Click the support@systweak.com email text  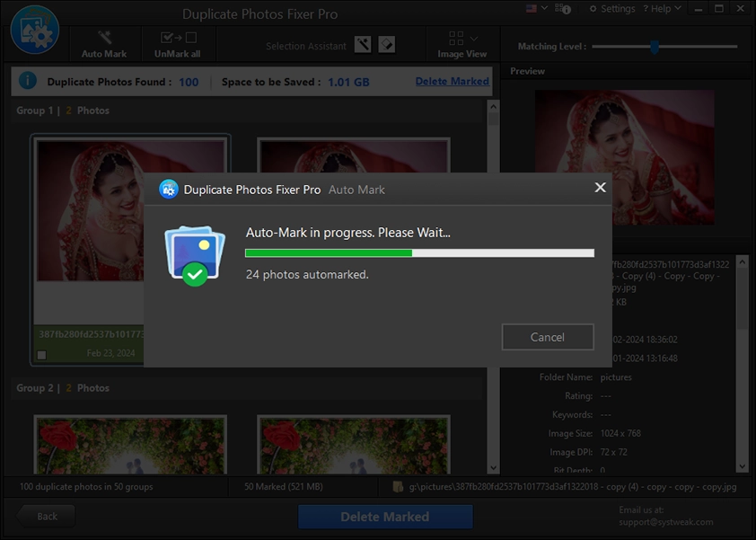(x=666, y=522)
